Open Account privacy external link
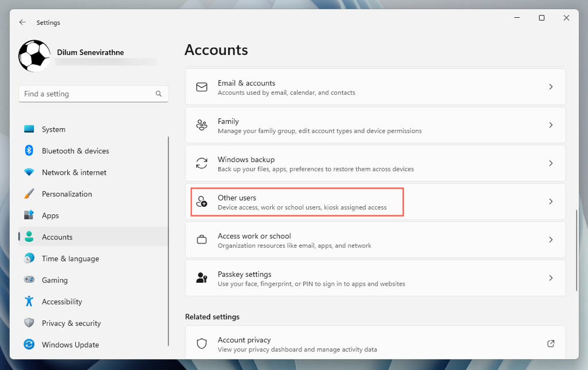Image resolution: width=588 pixels, height=370 pixels. [551, 344]
